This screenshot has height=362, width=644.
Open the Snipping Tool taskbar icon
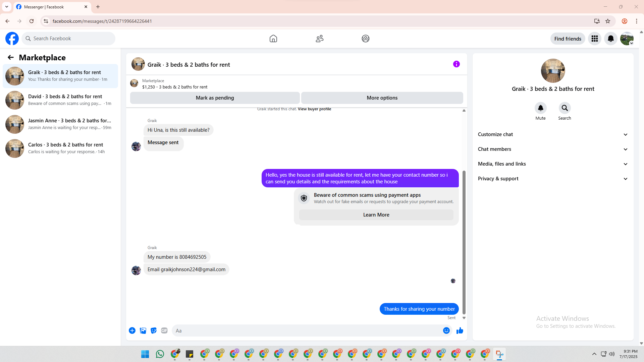tap(499, 354)
